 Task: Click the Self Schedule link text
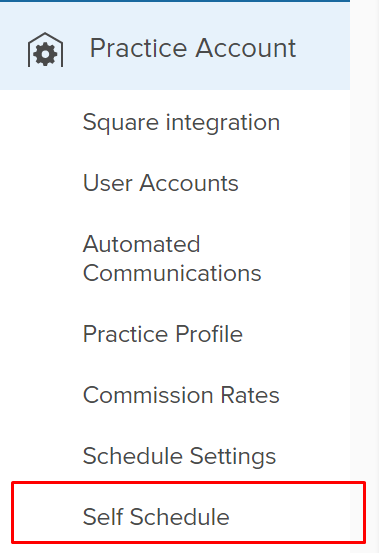click(x=156, y=517)
